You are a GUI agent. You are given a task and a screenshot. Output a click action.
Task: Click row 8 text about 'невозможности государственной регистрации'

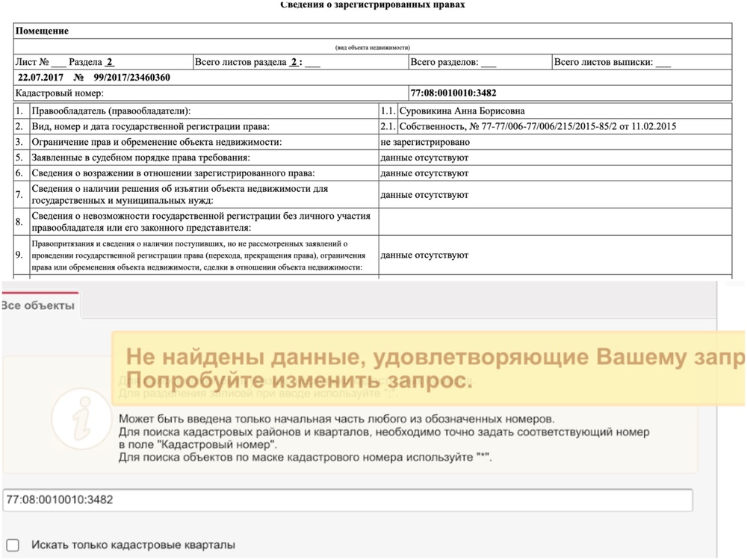pos(201,222)
